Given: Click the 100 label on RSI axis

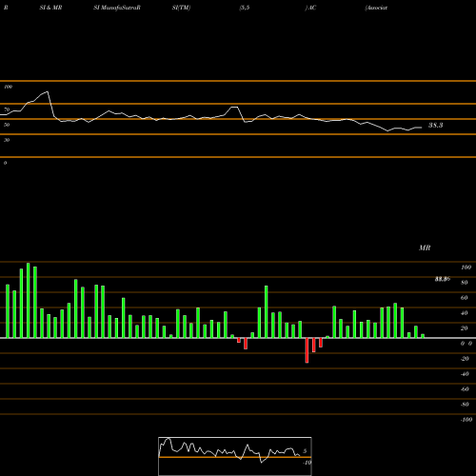Looking at the screenshot, I should click(8, 87).
